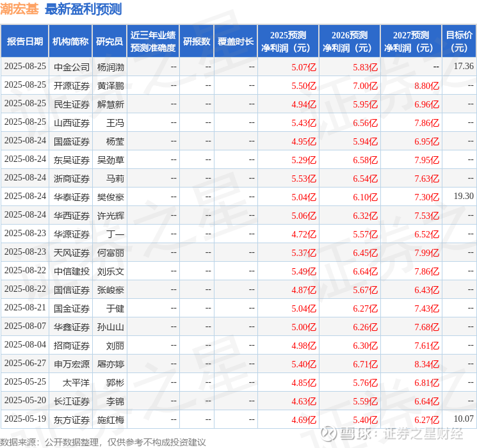
Task: Click the 最新盈利预测 title text
Action: (x=83, y=9)
